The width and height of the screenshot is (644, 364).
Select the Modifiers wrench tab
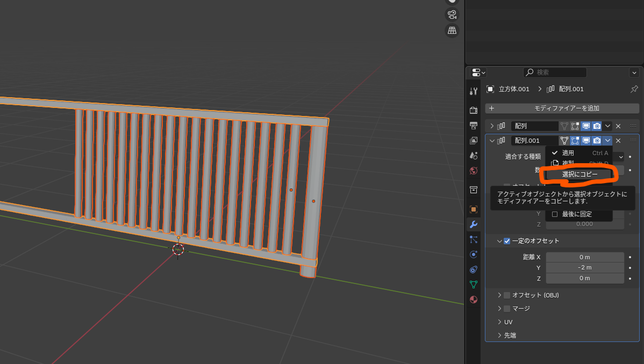474,224
